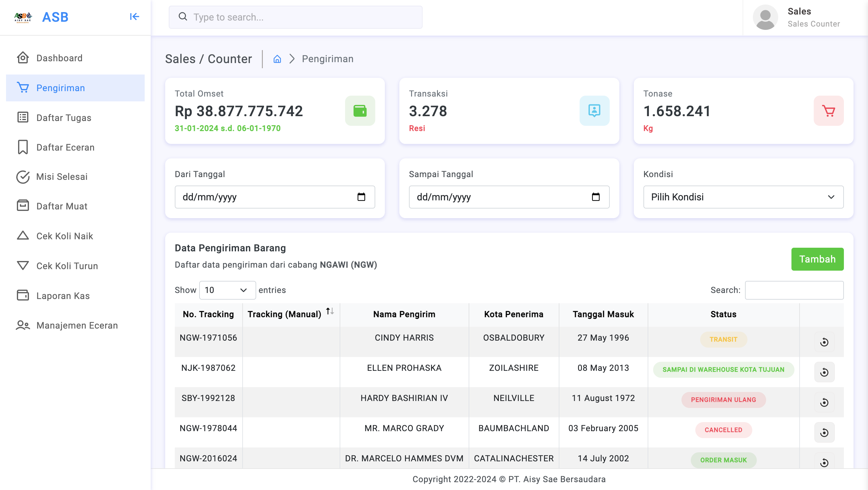868x490 pixels.
Task: Collapse the sidebar with the arrow icon
Action: (134, 17)
